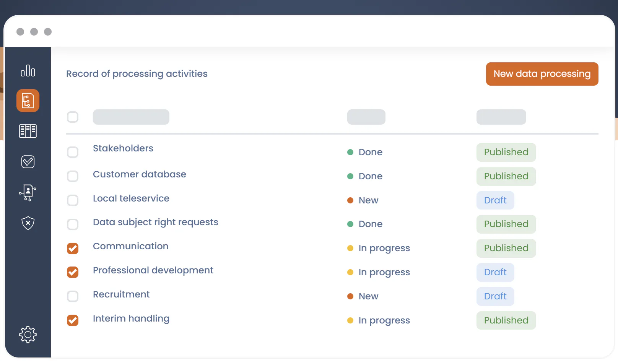Open the Customer database record

click(140, 174)
